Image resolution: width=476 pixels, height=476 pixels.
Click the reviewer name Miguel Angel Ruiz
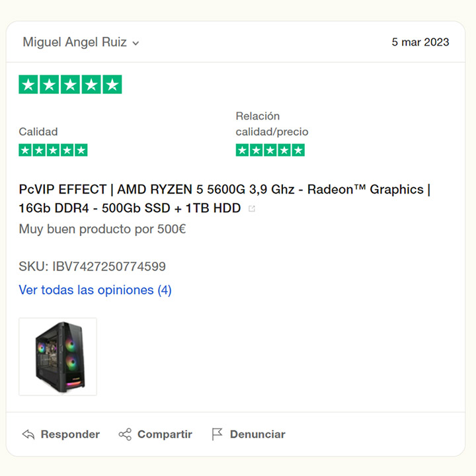[75, 42]
